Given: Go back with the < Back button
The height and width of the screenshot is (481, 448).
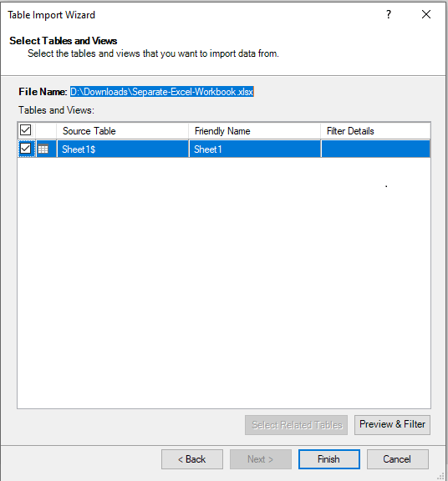Looking at the screenshot, I should 192,459.
